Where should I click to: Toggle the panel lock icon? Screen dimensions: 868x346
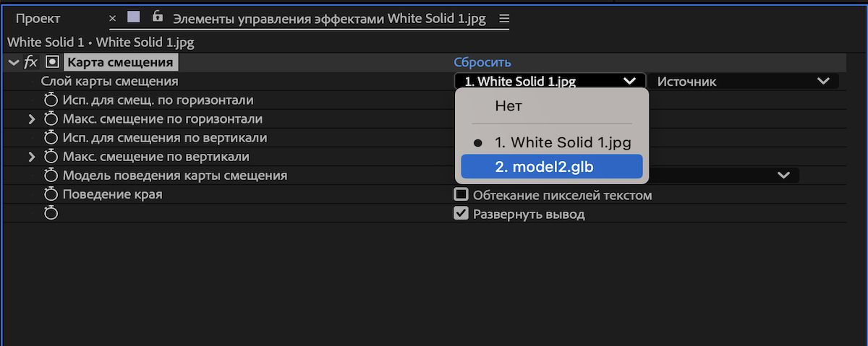(158, 17)
